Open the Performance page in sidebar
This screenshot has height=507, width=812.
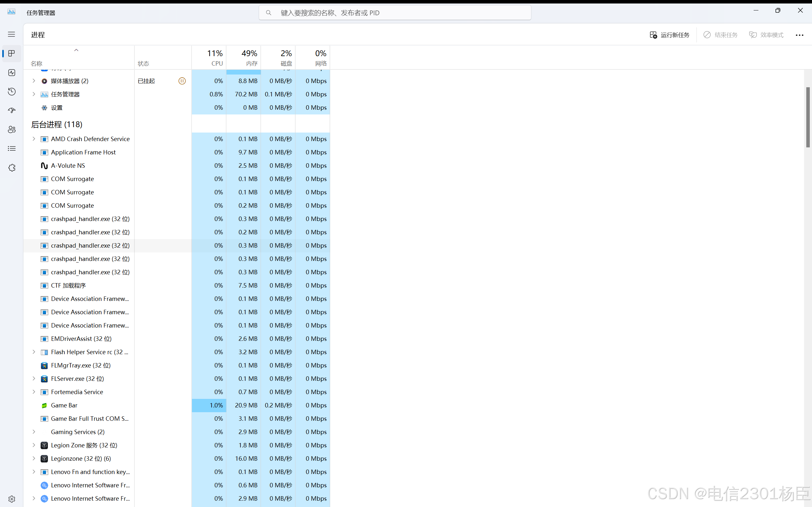(12, 72)
